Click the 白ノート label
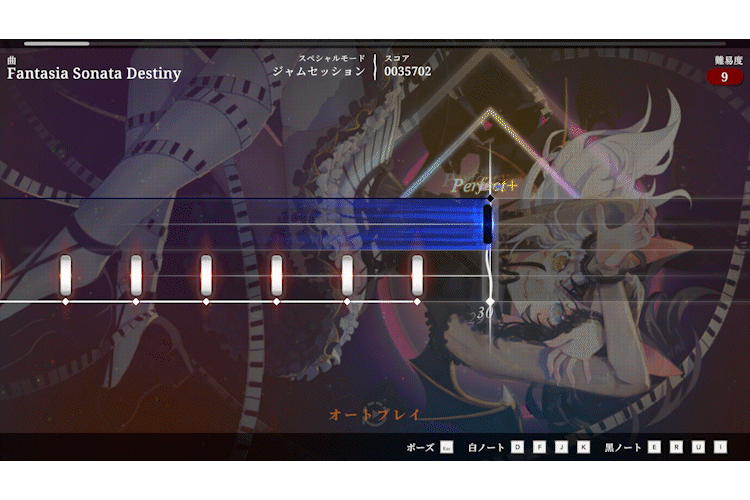The width and height of the screenshot is (750, 500). point(486,447)
